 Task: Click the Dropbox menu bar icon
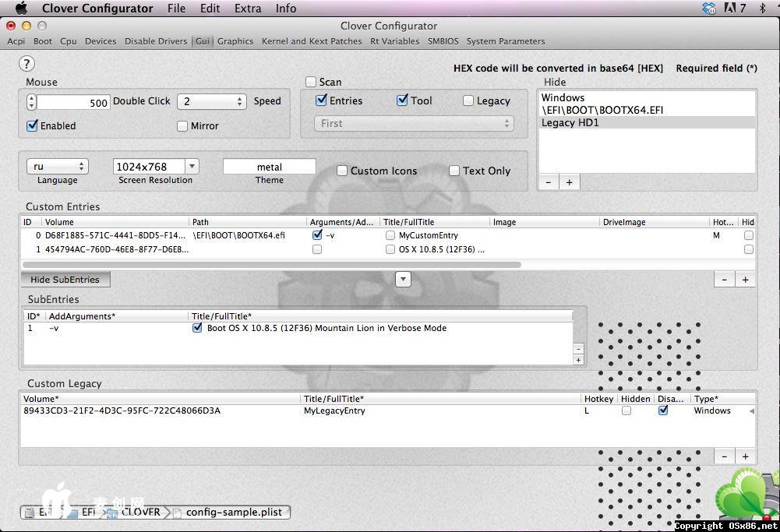coord(708,9)
